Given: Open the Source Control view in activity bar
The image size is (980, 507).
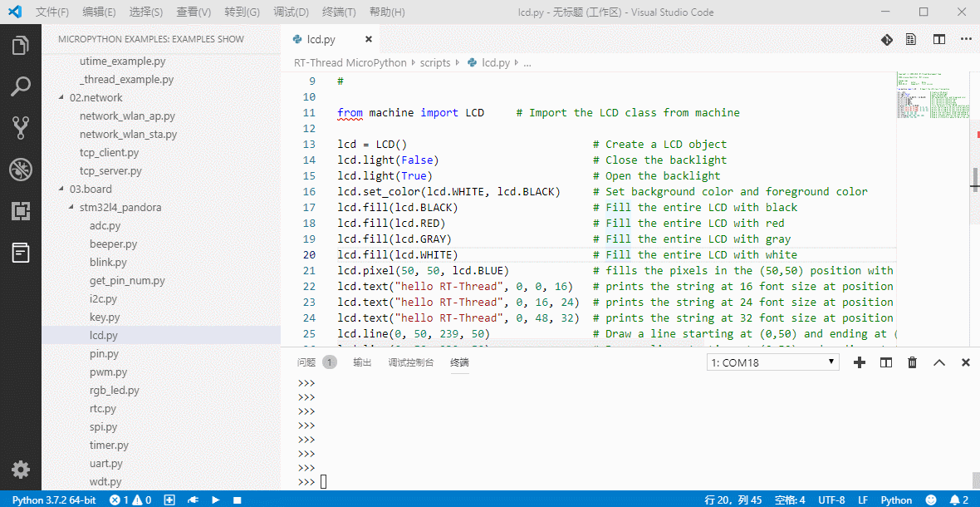Looking at the screenshot, I should point(21,127).
